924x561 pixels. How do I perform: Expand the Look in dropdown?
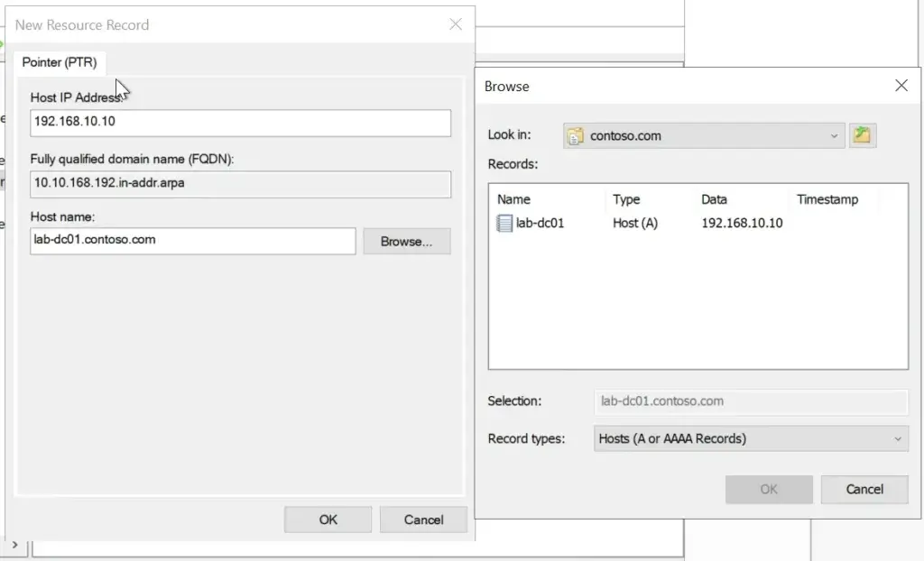click(x=834, y=136)
